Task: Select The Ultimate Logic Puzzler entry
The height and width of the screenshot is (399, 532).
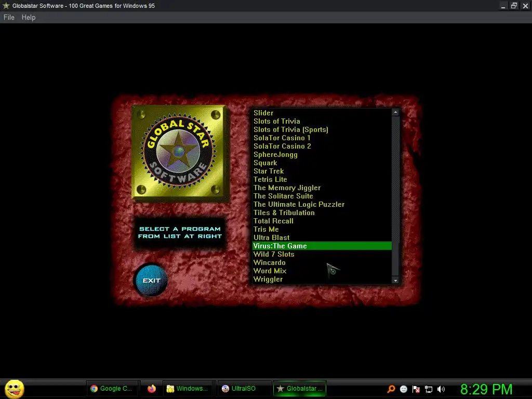Action: tap(322, 204)
